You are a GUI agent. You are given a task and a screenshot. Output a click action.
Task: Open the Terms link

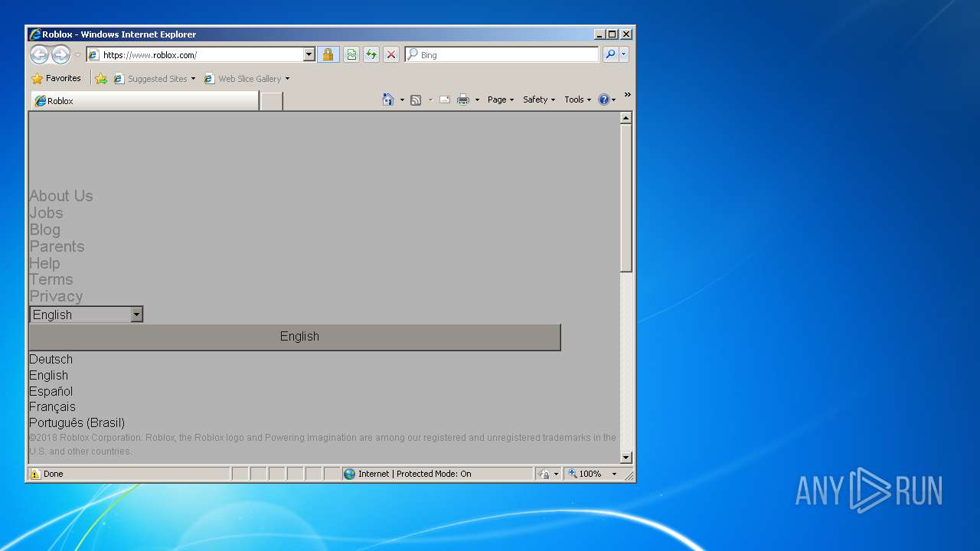pos(51,279)
